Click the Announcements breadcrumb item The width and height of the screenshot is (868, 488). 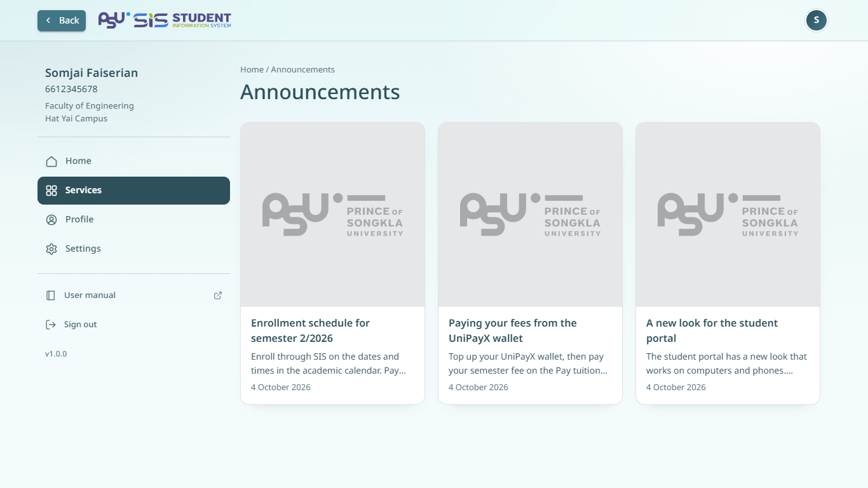pos(303,70)
